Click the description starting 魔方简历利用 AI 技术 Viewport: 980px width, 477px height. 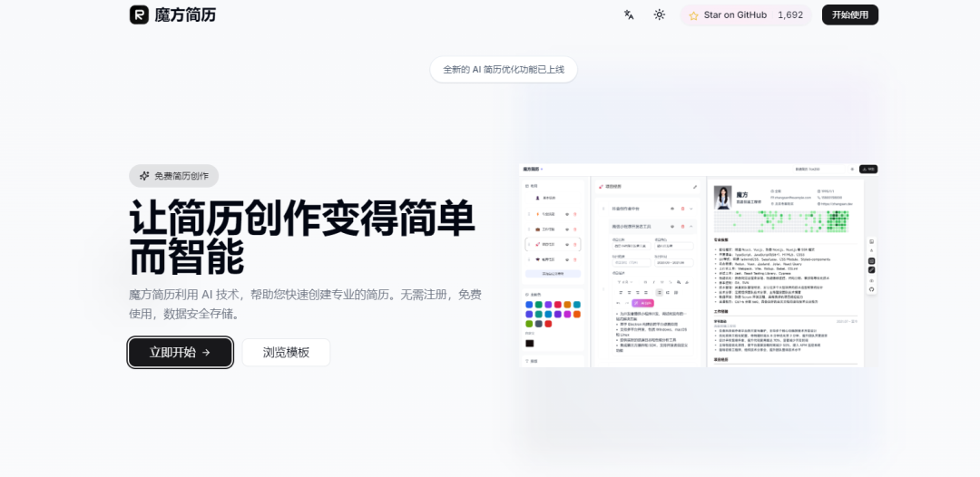pyautogui.click(x=305, y=304)
